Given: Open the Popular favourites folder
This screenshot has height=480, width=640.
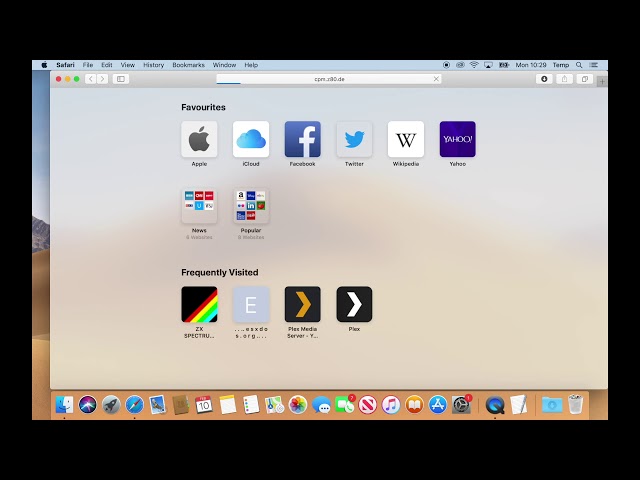Looking at the screenshot, I should click(251, 206).
